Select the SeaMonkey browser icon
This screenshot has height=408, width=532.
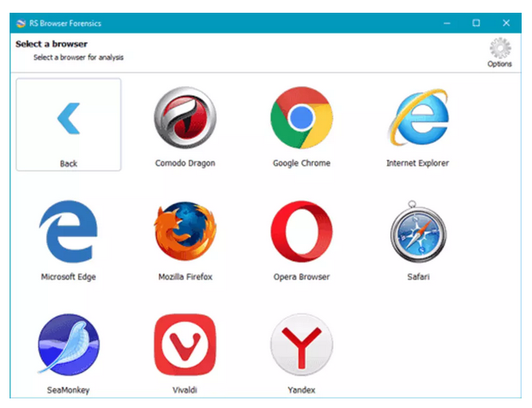coord(68,344)
